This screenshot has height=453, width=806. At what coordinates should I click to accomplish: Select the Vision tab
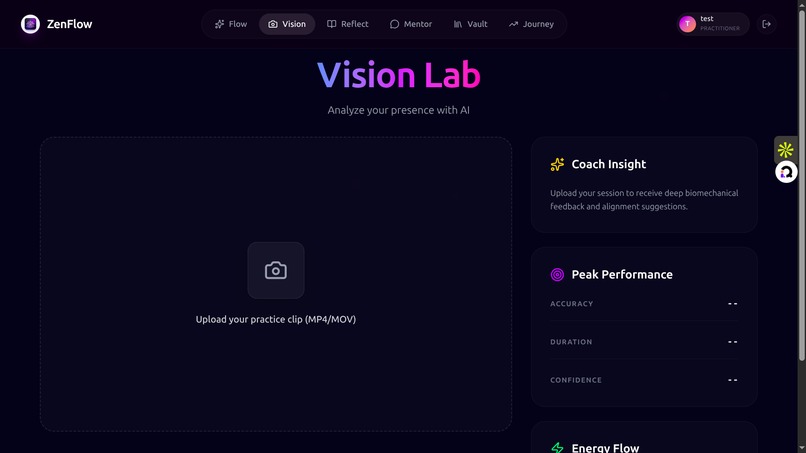coord(287,24)
